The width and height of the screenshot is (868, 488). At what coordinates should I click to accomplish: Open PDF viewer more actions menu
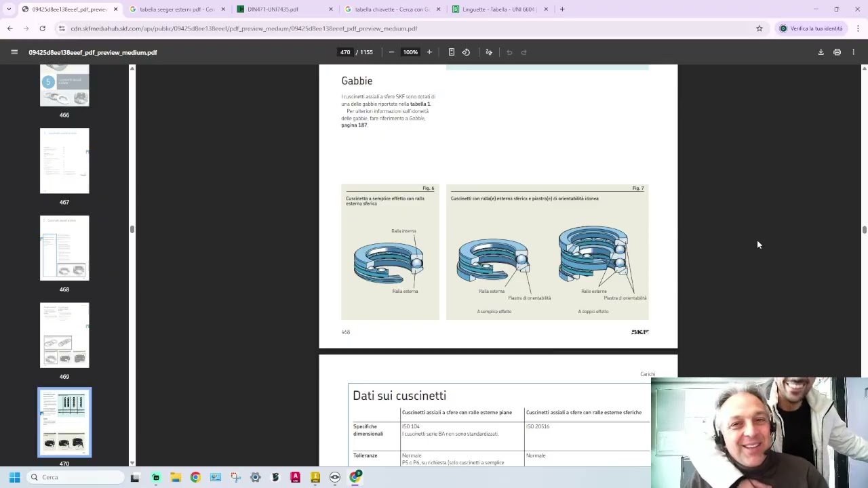[x=853, y=52]
